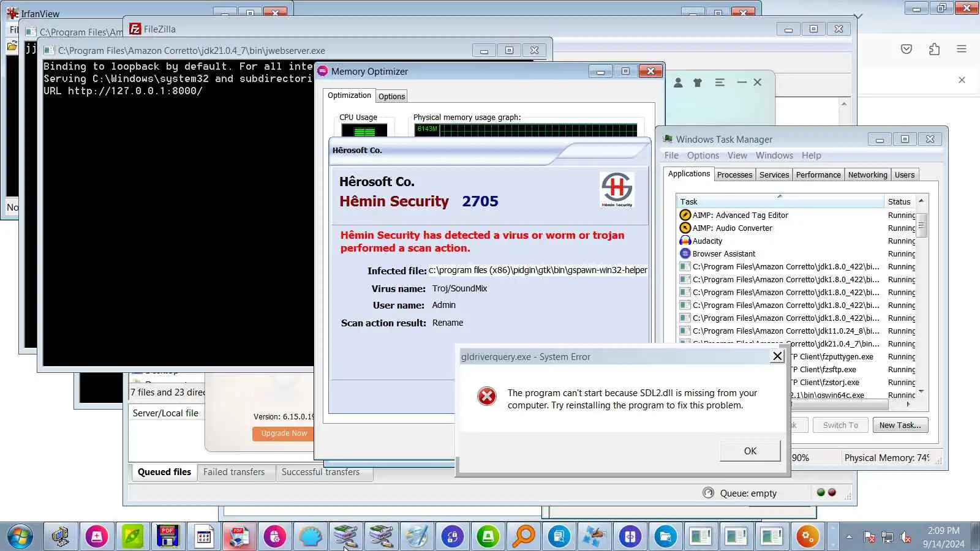Click Switch To button in Task Manager

coord(840,425)
